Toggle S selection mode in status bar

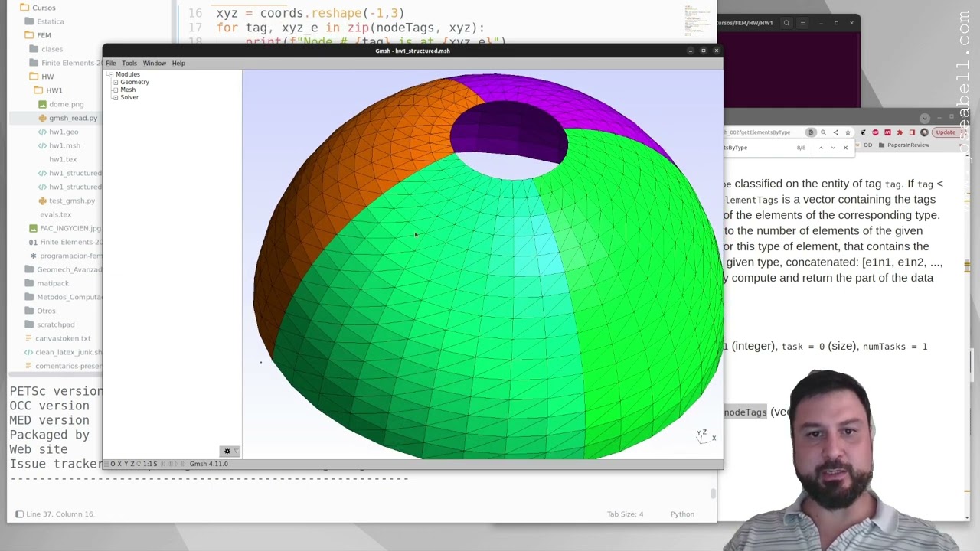point(155,464)
